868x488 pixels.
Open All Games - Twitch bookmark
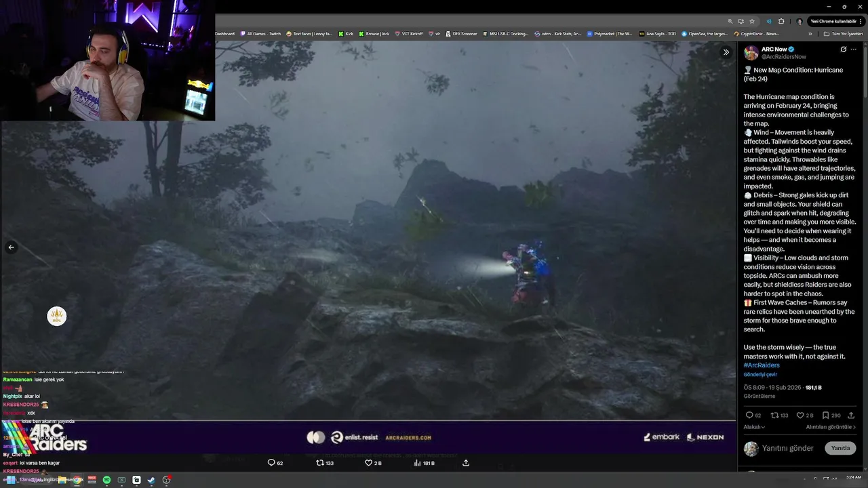260,34
